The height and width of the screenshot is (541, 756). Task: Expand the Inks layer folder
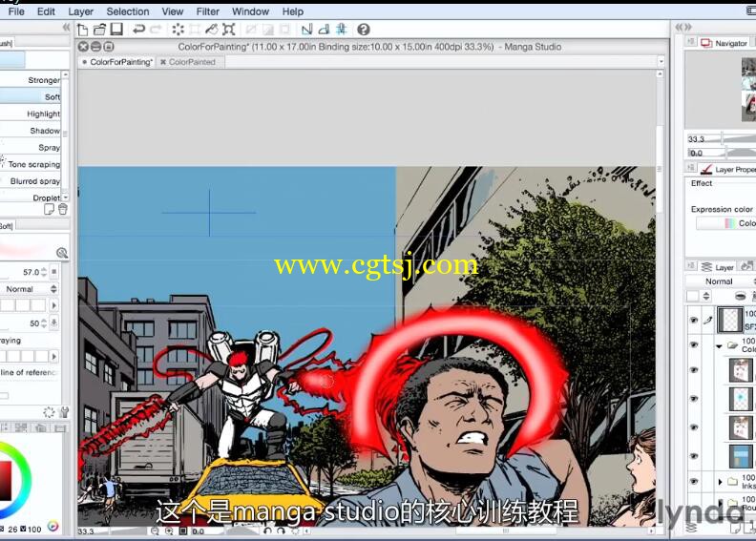coord(720,481)
